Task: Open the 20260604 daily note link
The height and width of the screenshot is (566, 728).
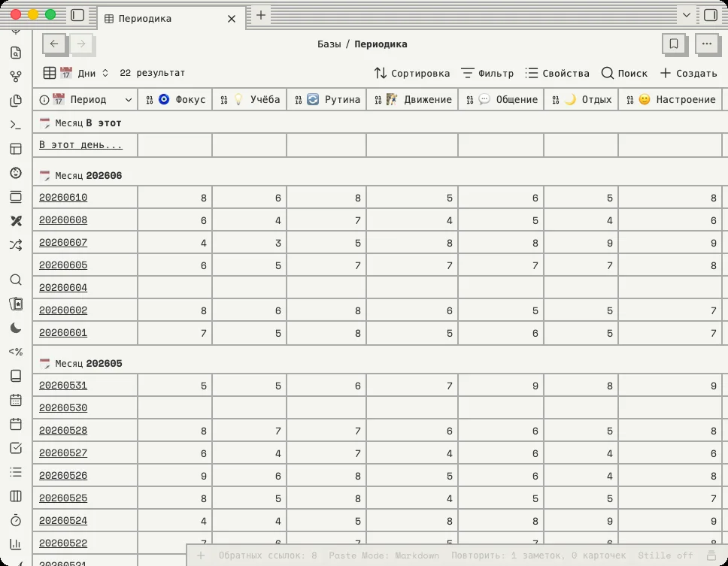Action: pos(63,288)
